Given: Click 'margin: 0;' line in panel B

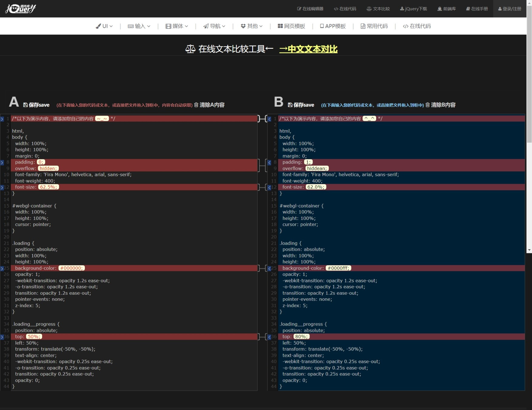Looking at the screenshot, I should coord(295,156).
